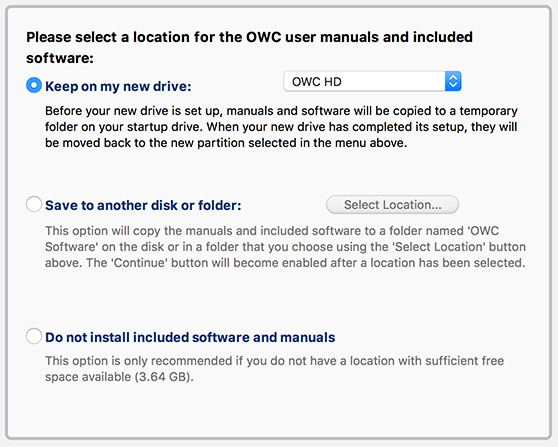Click the heading's second line 'software:'

click(60, 58)
